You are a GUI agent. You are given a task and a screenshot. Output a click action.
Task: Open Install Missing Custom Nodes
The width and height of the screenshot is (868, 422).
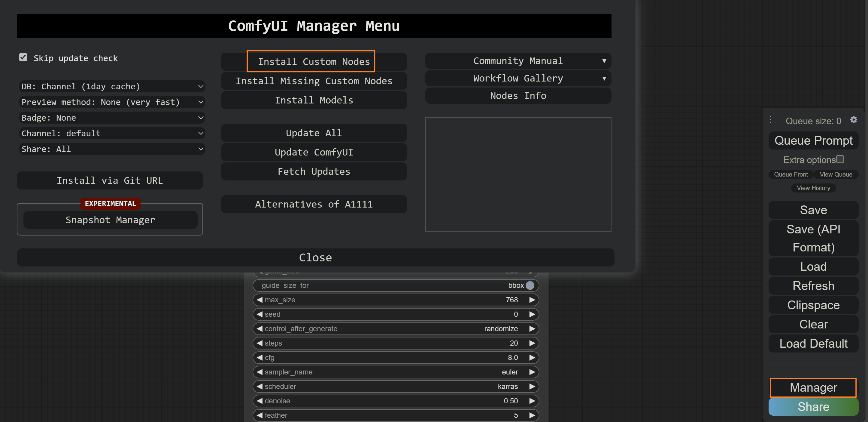314,81
